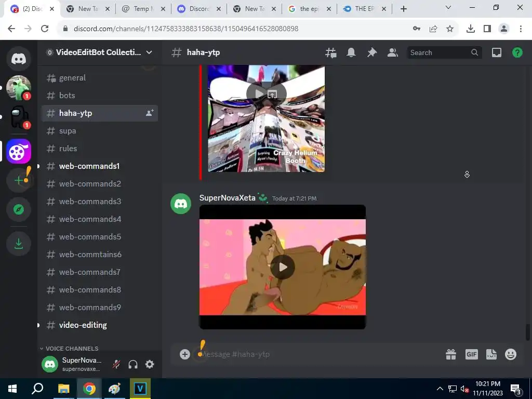Open a new browser tab with plus
This screenshot has width=532, height=399.
pos(403,9)
